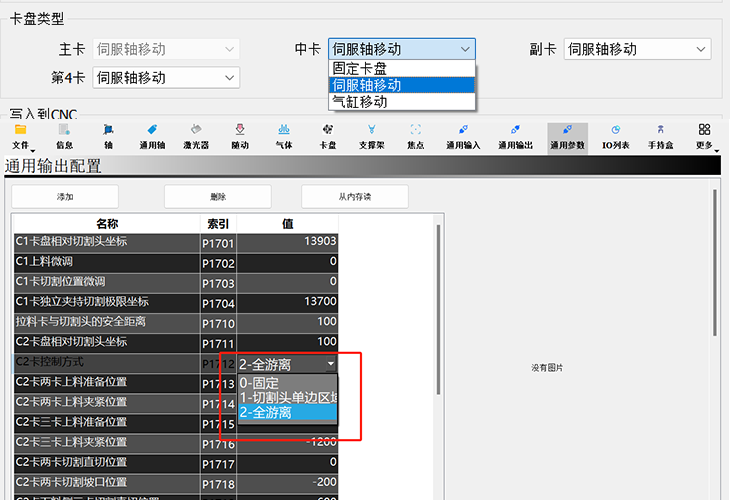Image resolution: width=730 pixels, height=500 pixels.
Task: Click the 添加 button
Action: coord(65,197)
